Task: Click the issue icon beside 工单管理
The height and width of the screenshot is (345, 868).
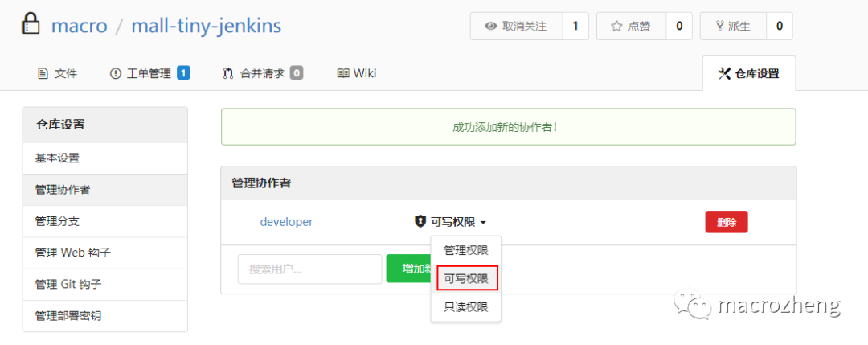Action: [116, 73]
